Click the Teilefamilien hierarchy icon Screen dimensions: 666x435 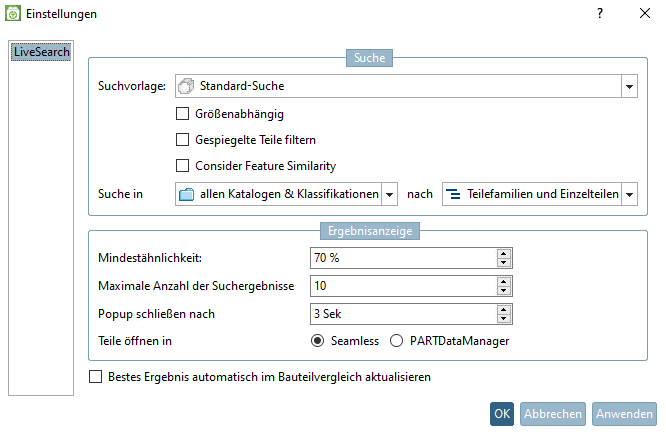pyautogui.click(x=453, y=193)
